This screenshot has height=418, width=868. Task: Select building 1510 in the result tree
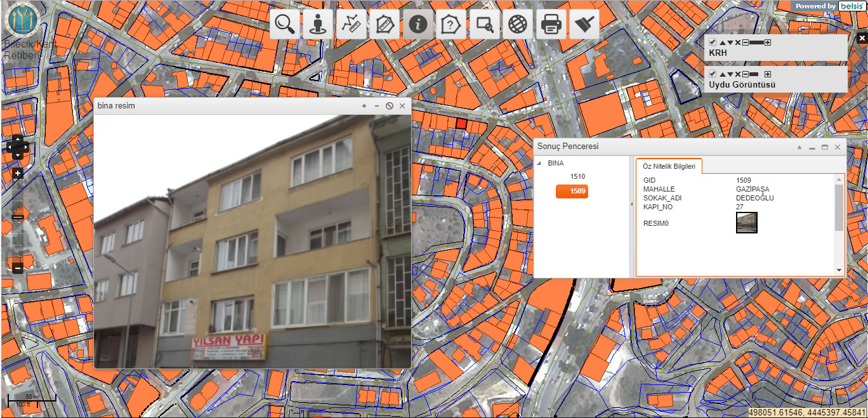[x=577, y=177]
